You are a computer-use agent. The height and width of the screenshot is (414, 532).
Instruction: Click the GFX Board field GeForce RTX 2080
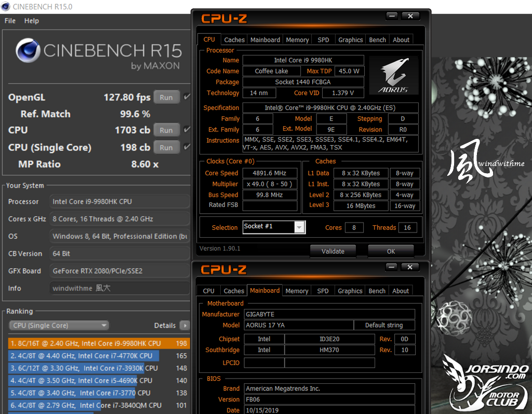[x=119, y=270]
